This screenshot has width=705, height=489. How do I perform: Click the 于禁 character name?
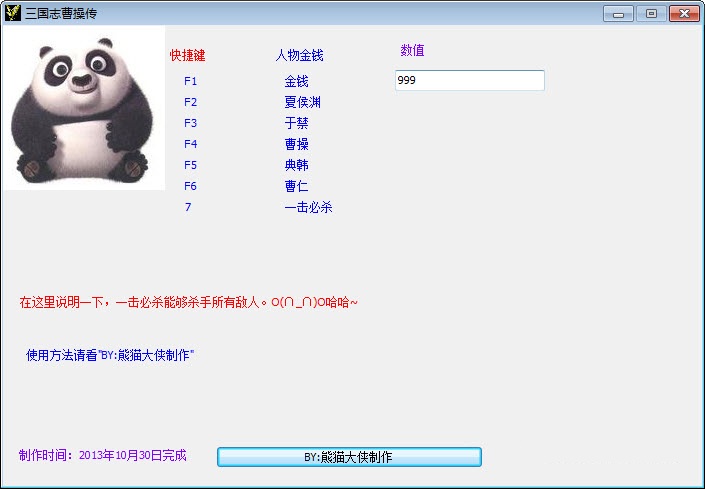pos(296,123)
